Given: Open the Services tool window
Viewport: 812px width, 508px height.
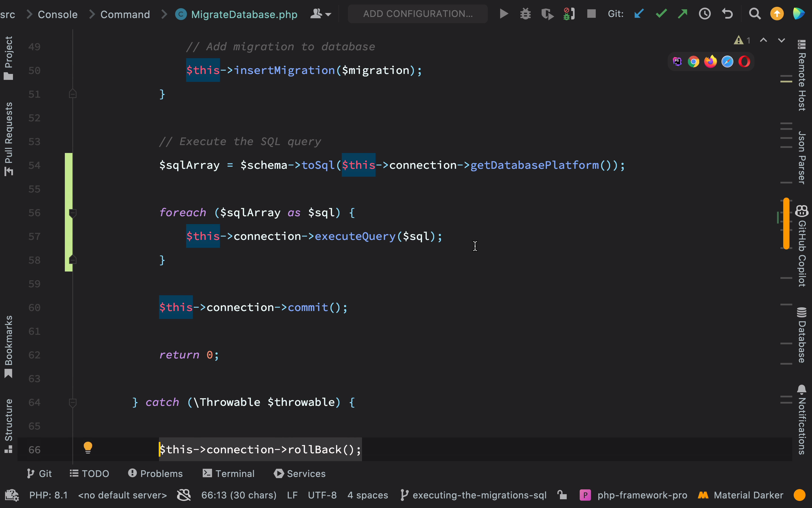Looking at the screenshot, I should 299,473.
